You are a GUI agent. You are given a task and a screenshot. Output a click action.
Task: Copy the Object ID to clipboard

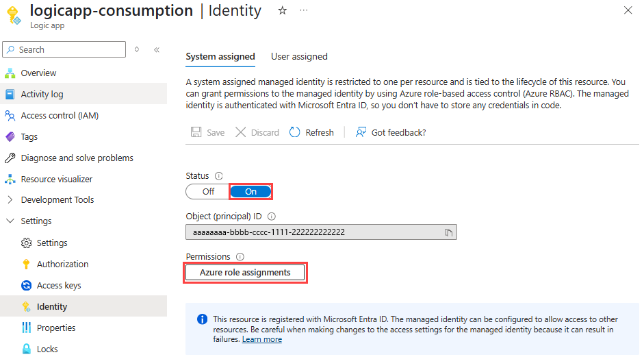tap(448, 232)
